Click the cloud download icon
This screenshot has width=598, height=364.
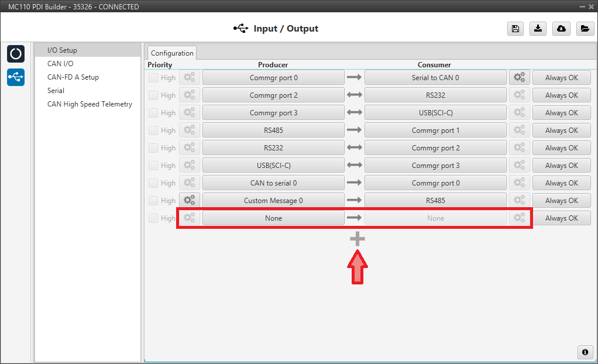[x=561, y=29]
